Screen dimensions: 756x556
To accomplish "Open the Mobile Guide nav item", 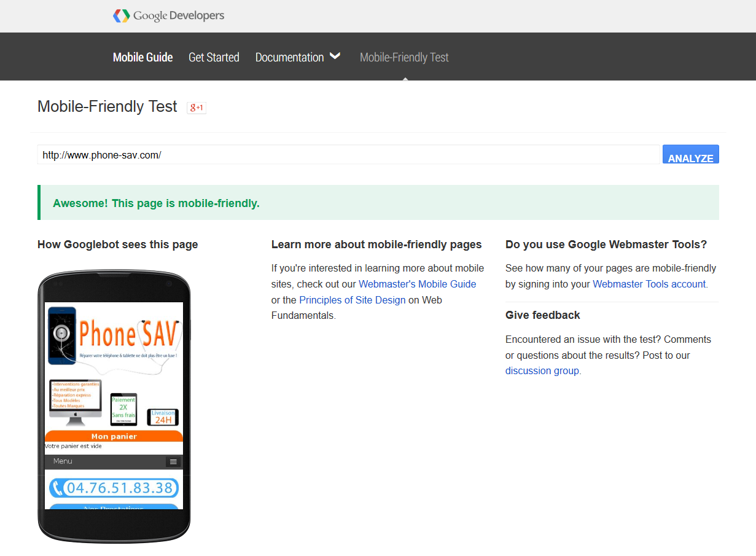I will tap(143, 57).
